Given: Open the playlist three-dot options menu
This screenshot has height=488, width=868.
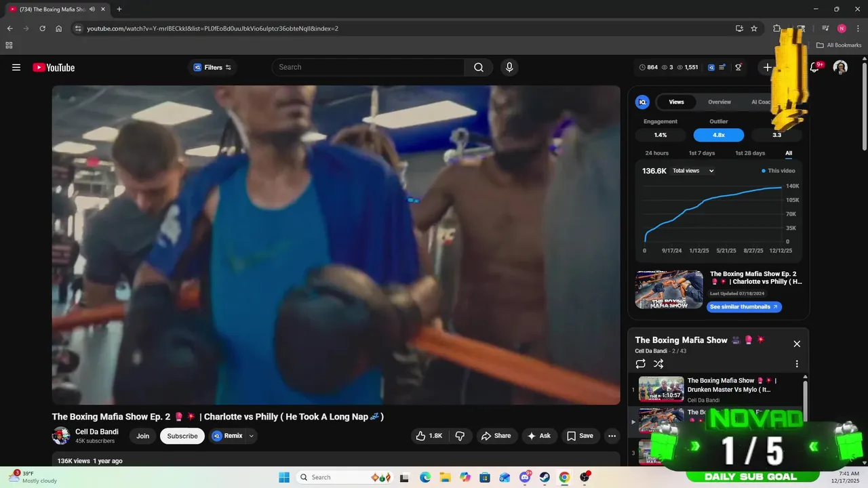Looking at the screenshot, I should click(x=797, y=364).
